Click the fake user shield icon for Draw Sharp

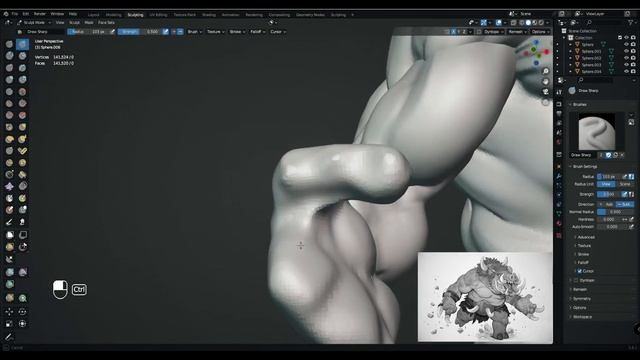pos(609,155)
